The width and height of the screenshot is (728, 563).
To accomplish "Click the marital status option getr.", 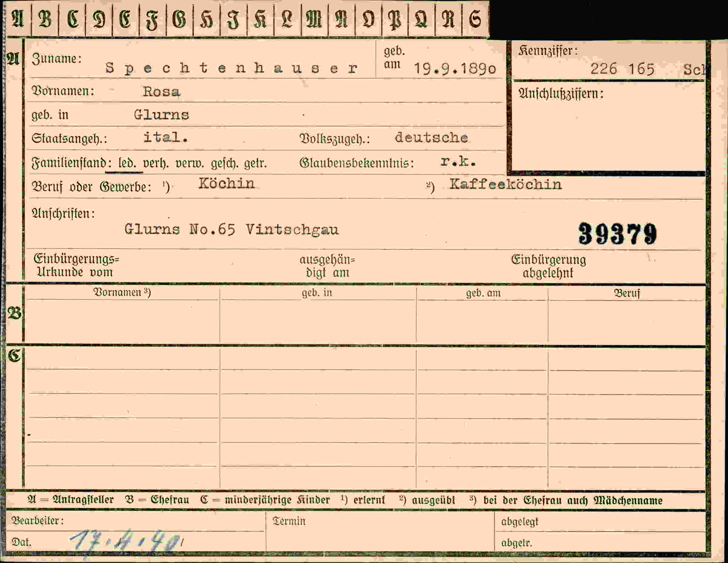I will pos(256,164).
